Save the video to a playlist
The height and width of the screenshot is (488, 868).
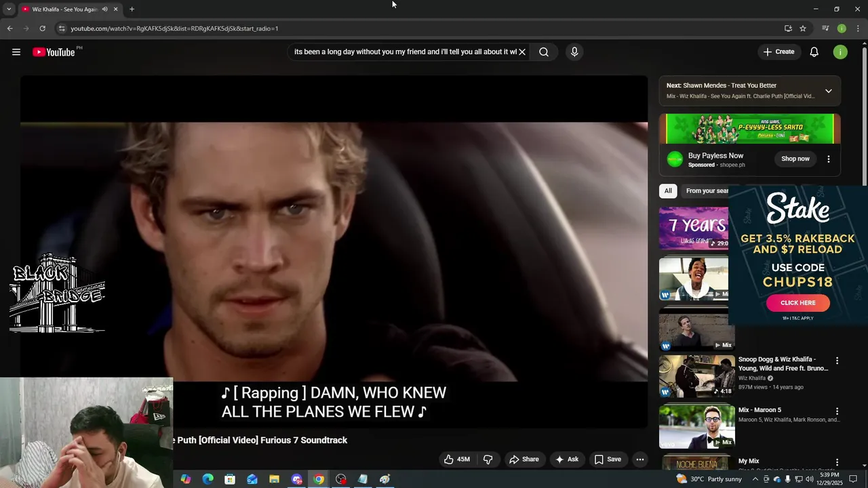coord(608,460)
